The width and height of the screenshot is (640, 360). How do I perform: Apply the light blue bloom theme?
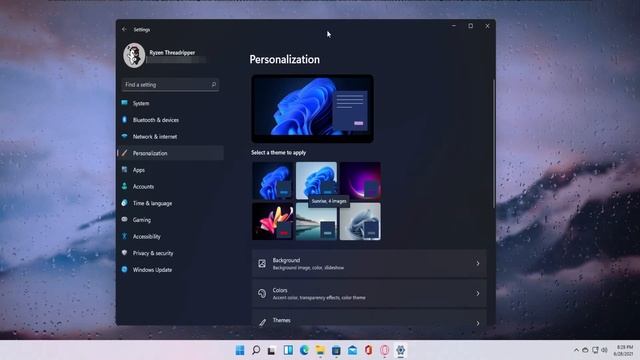click(316, 180)
